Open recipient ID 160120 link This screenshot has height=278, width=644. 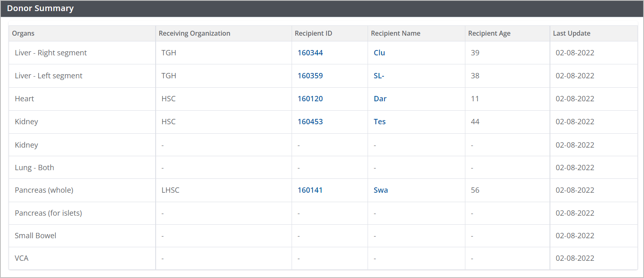click(310, 99)
